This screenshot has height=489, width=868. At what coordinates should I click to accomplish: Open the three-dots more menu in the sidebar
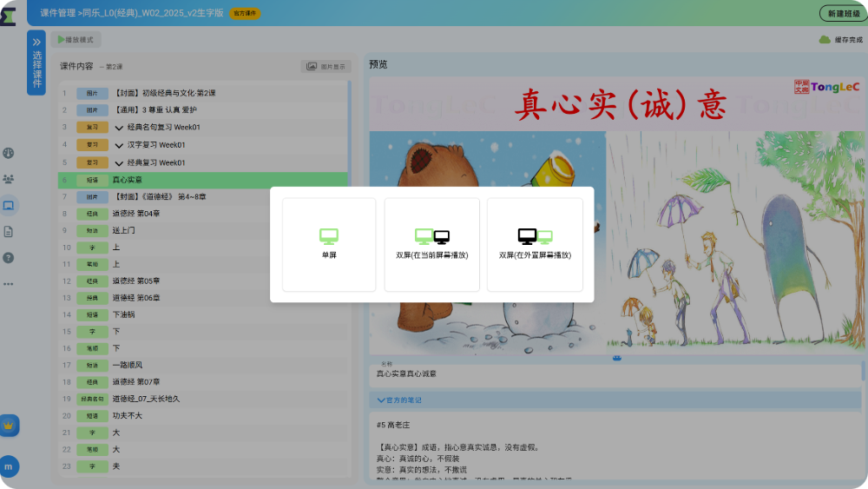(x=9, y=284)
